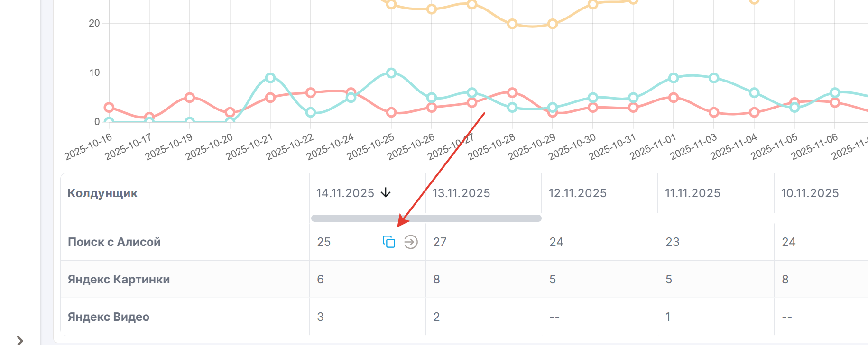Click the teal data point at 2025-10-21

[270, 78]
